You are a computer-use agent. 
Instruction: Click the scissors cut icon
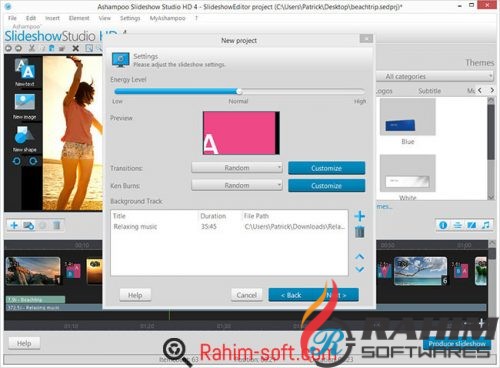[32, 48]
